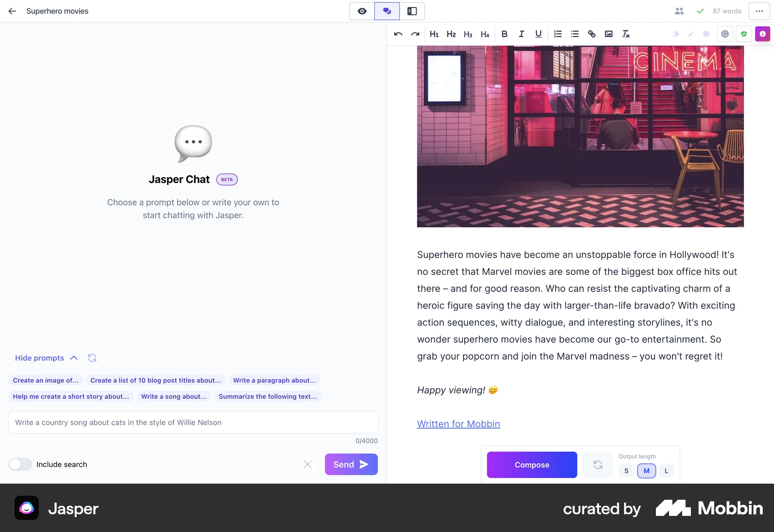Toggle bold formatting
The height and width of the screenshot is (532, 774).
click(x=504, y=34)
